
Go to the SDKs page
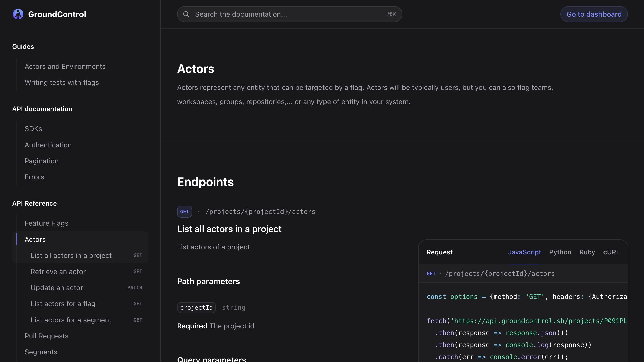33,129
